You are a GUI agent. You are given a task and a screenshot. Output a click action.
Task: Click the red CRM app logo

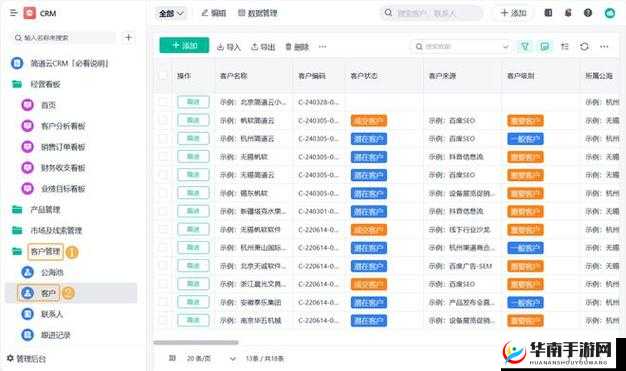(x=30, y=13)
